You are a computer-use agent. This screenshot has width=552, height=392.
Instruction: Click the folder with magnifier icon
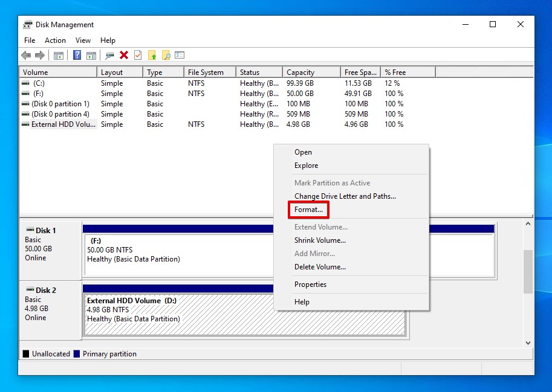pyautogui.click(x=166, y=56)
